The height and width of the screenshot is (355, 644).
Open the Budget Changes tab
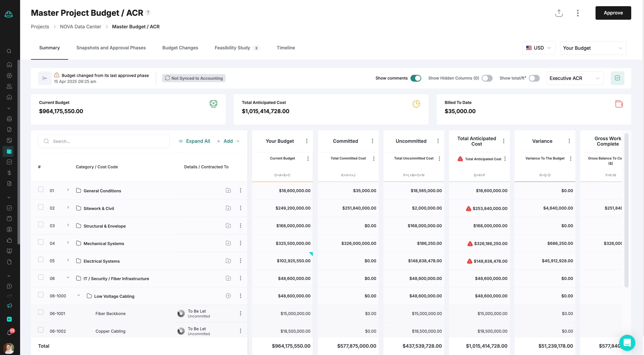180,48
